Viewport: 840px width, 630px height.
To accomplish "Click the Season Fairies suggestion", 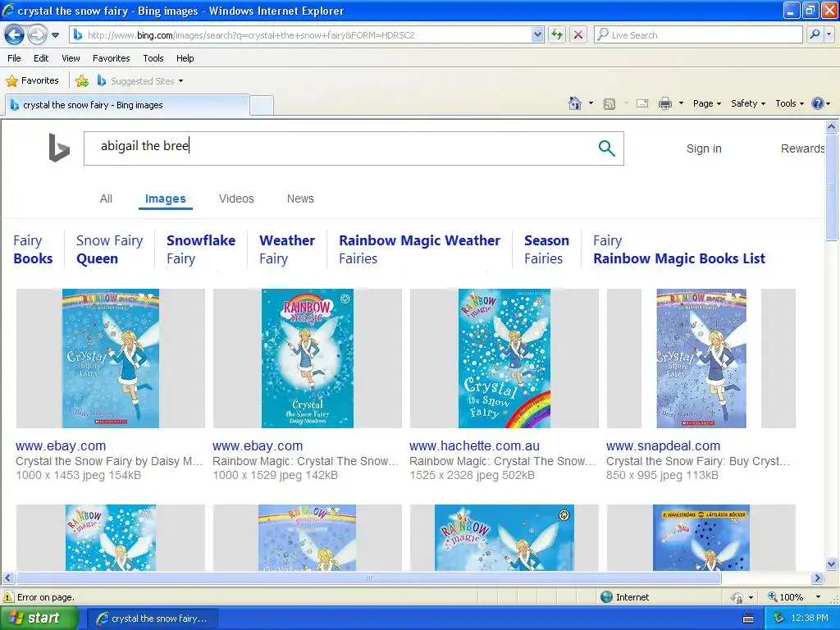I will [546, 249].
